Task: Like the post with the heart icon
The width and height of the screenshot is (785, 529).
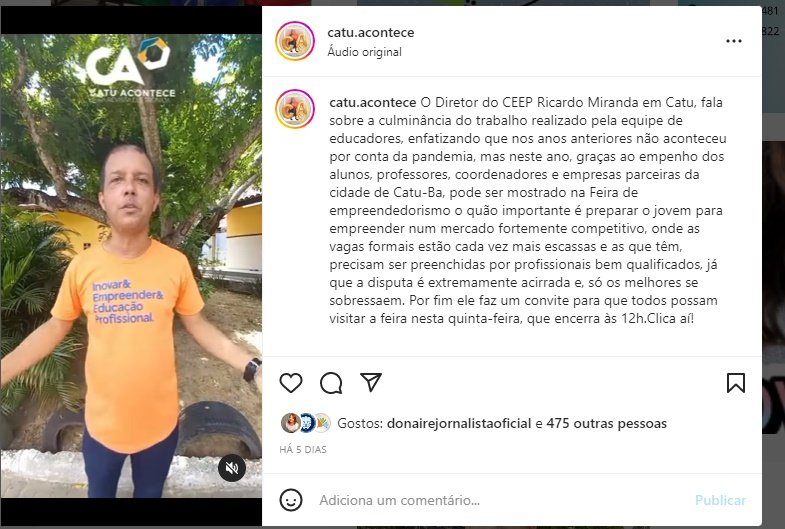Action: click(290, 383)
